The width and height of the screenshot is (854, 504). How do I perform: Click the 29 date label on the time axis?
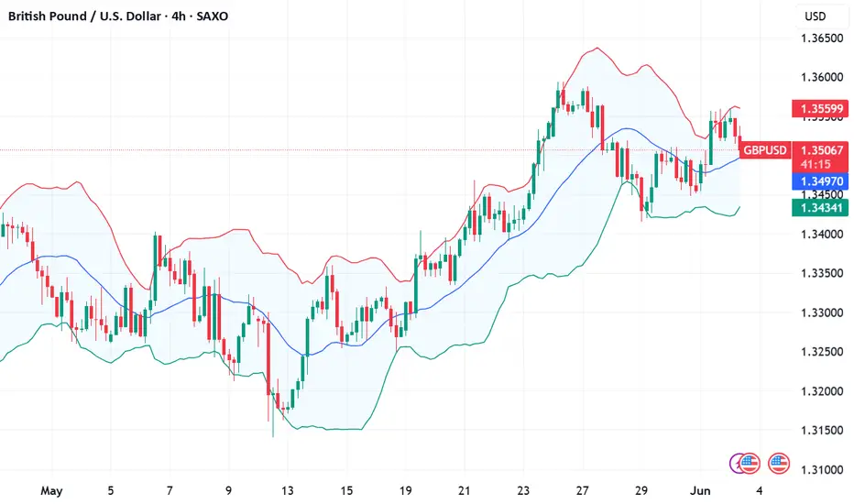(x=641, y=491)
